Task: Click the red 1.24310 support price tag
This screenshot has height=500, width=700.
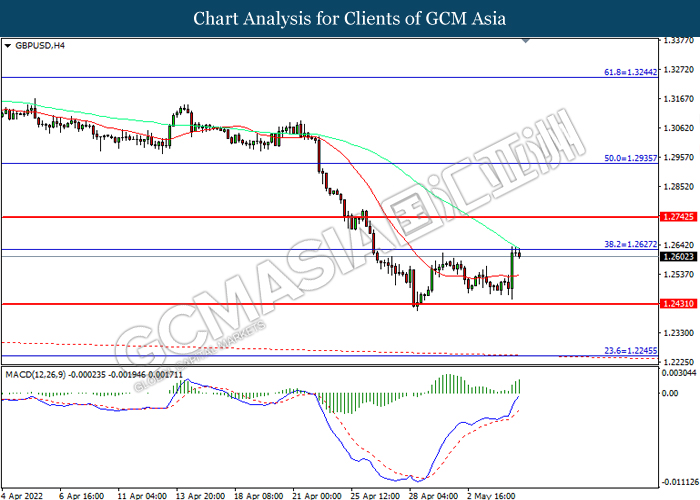Action: tap(678, 304)
